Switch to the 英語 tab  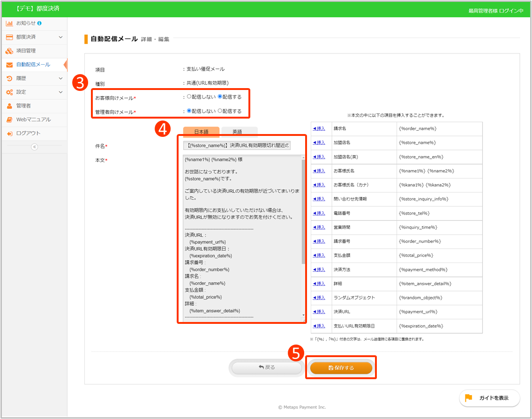click(x=240, y=132)
